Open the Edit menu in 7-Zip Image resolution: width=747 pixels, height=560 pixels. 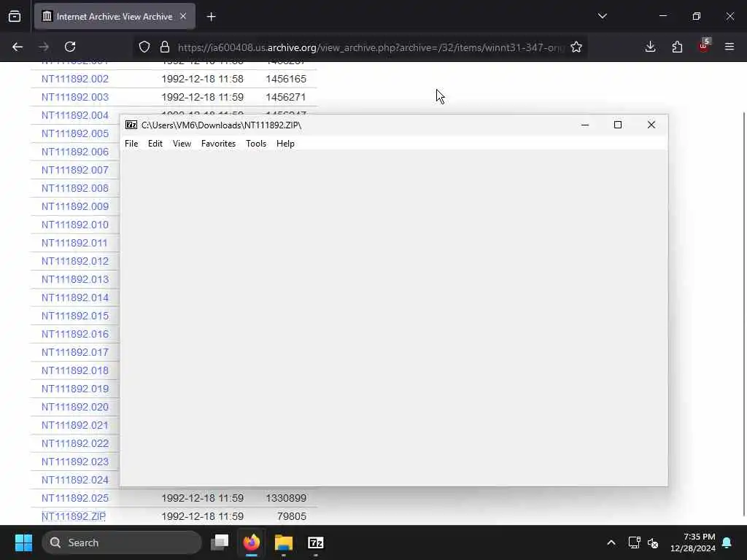[x=155, y=144]
